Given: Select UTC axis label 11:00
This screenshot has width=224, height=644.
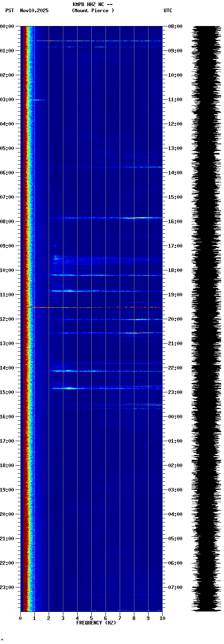Looking at the screenshot, I should (x=175, y=100).
